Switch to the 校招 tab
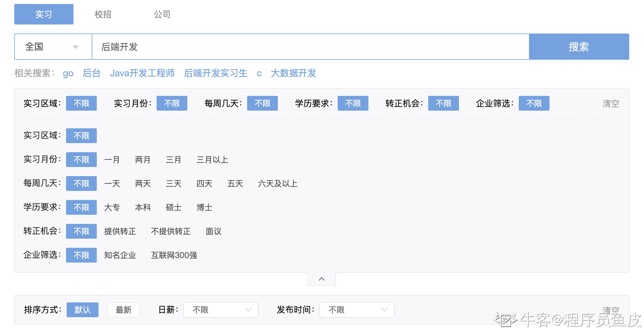 click(x=103, y=14)
